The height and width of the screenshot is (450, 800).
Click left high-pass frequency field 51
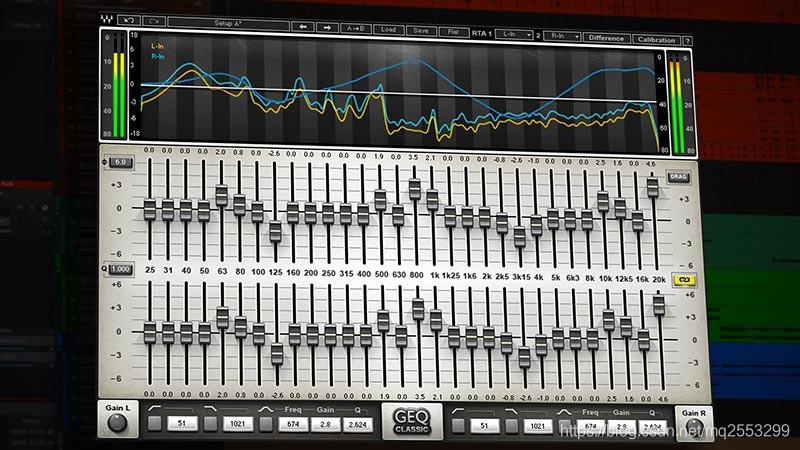(x=182, y=423)
